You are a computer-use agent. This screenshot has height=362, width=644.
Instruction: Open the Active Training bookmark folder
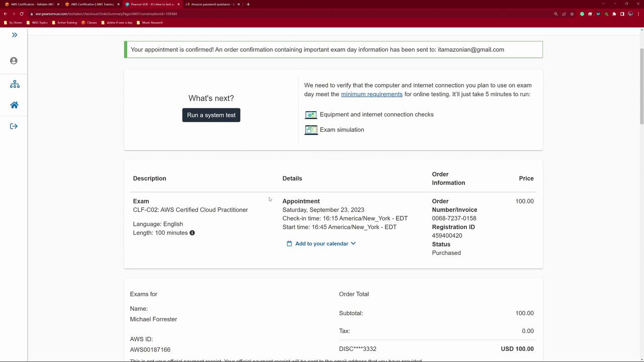[x=64, y=23]
